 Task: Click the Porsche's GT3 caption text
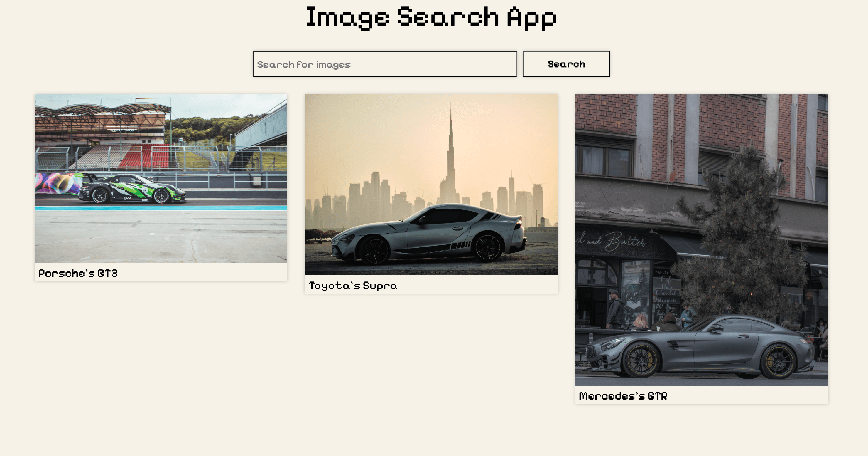[78, 274]
